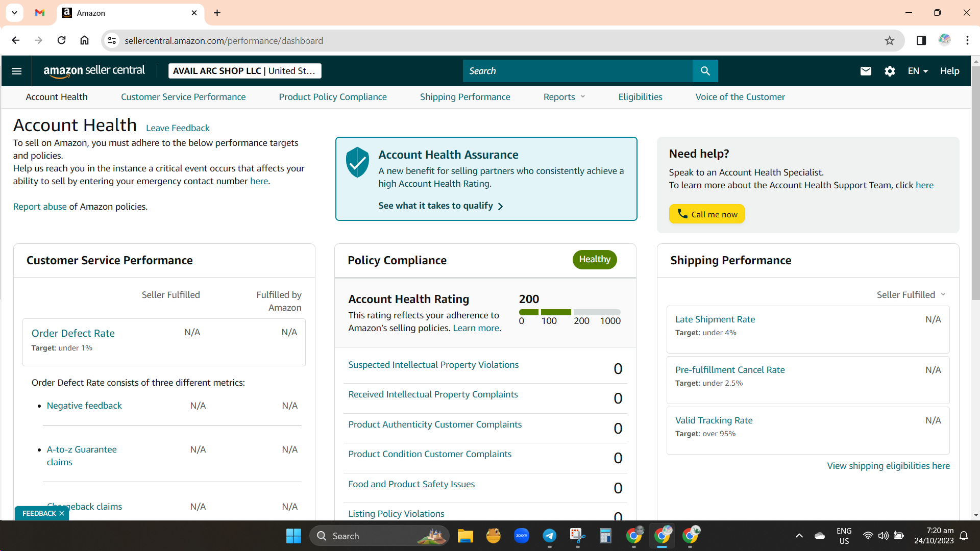Open the Seller Central hamburger menu

[x=16, y=71]
